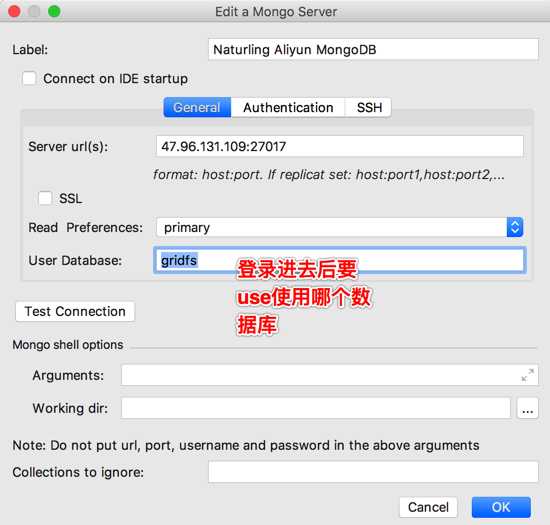The height and width of the screenshot is (525, 550).
Task: Focus the Working dir text field
Action: pos(316,408)
